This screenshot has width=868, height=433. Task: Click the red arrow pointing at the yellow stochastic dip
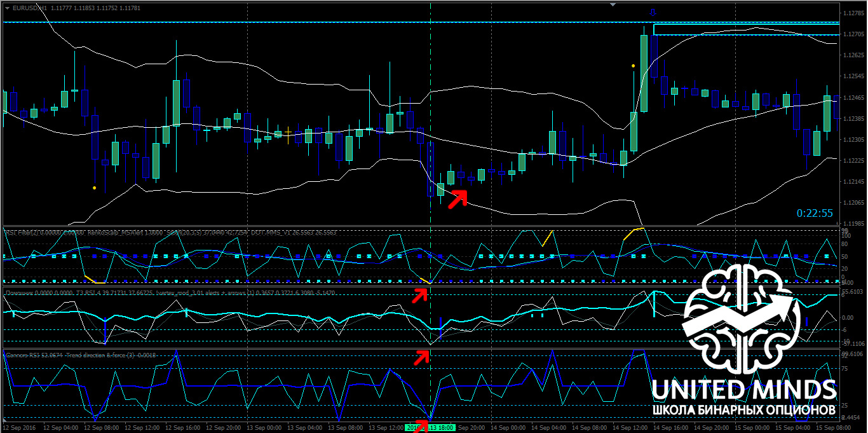(420, 295)
